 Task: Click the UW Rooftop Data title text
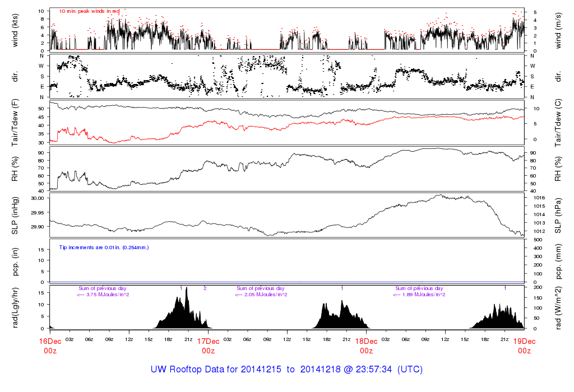[x=286, y=370]
